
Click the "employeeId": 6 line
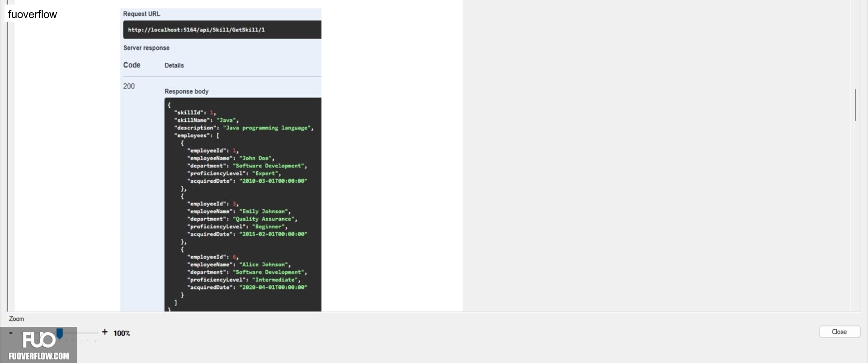click(x=212, y=257)
